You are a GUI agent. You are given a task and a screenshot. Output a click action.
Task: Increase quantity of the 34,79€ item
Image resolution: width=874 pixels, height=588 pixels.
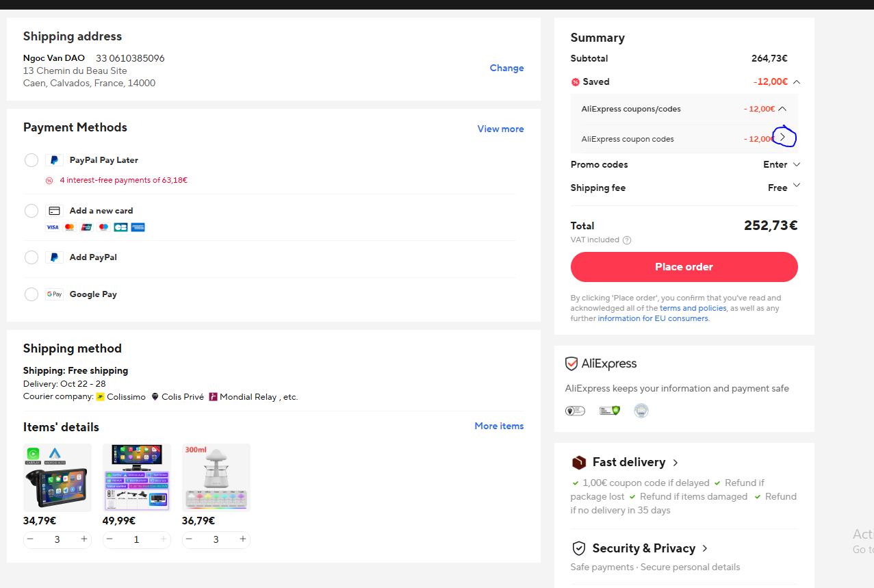tap(84, 539)
